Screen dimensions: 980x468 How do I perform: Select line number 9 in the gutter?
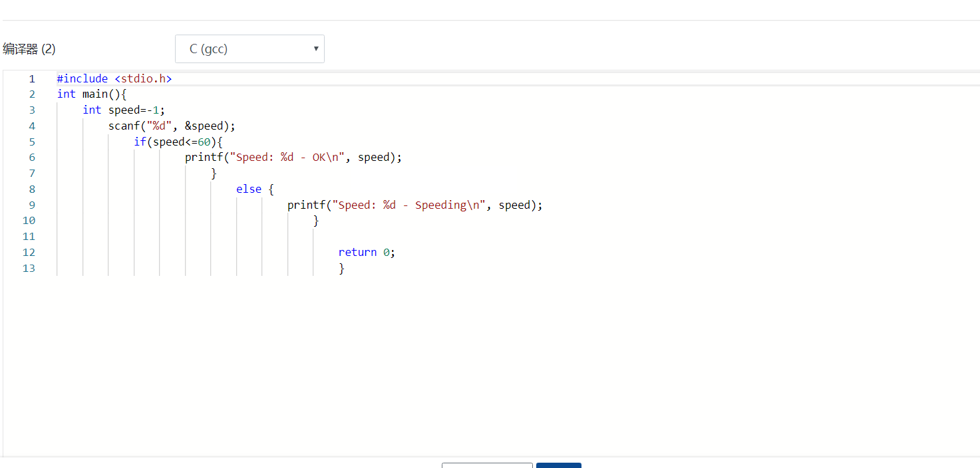[32, 205]
